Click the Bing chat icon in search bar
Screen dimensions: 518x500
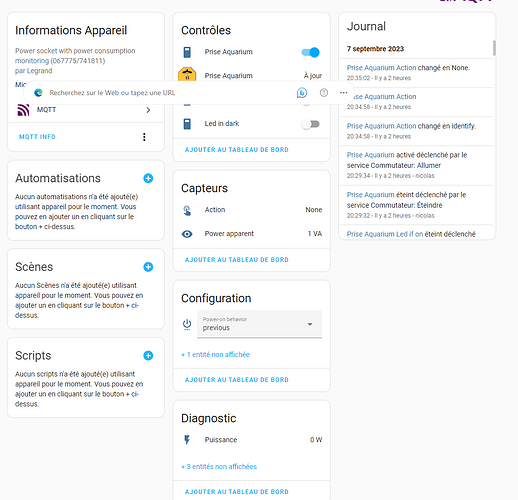(x=302, y=93)
